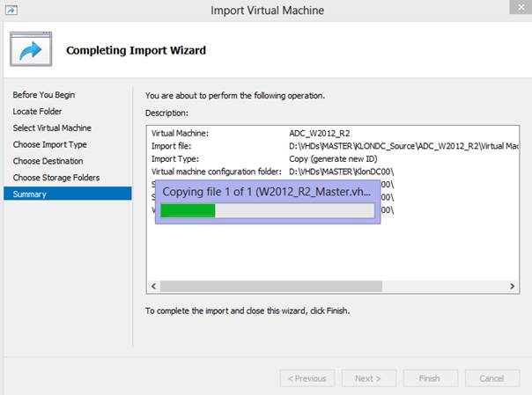Open the Choose Storage Folders step
Image resolution: width=532 pixels, height=395 pixels.
[x=56, y=178]
